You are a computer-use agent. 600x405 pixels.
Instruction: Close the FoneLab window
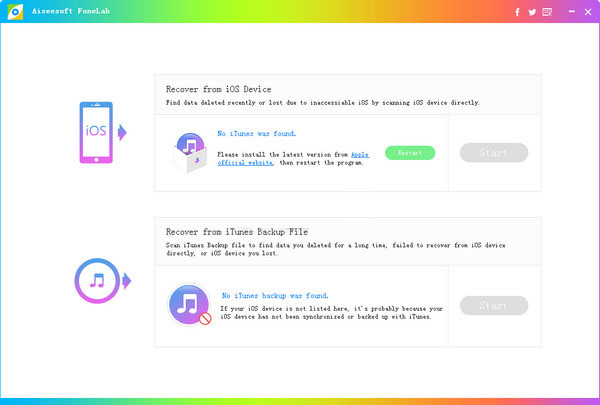click(x=588, y=12)
